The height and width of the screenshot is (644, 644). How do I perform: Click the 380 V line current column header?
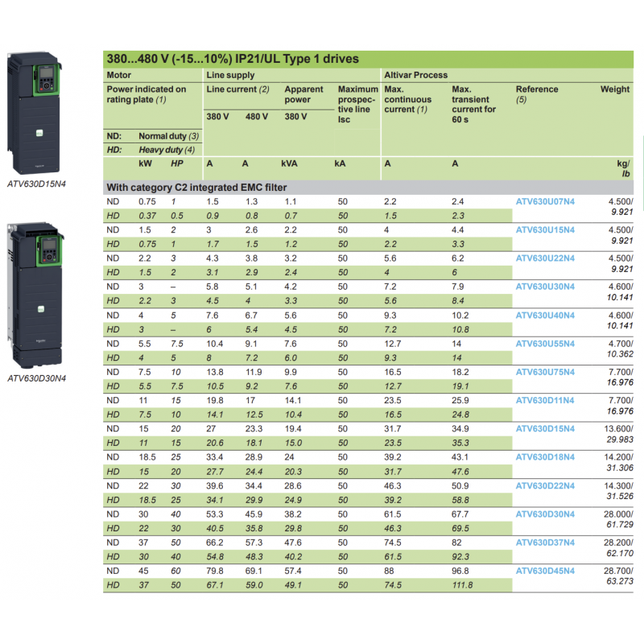tap(217, 115)
